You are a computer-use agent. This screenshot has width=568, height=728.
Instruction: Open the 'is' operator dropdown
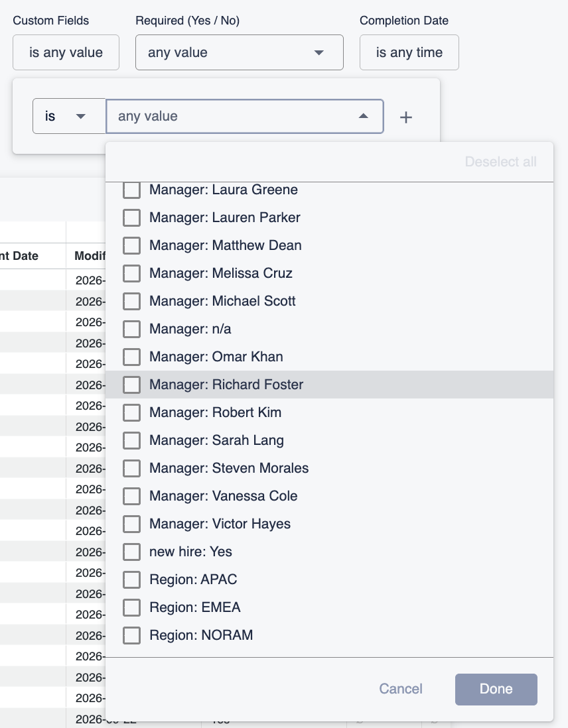(69, 116)
